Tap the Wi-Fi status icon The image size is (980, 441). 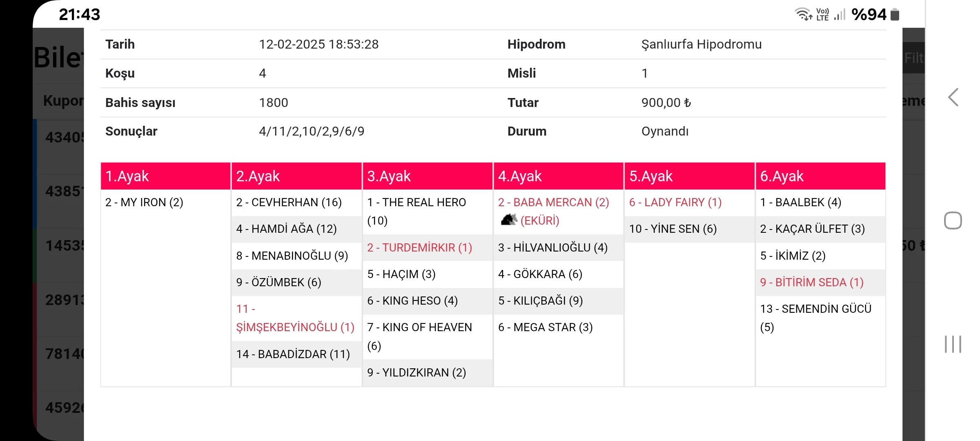coord(803,14)
